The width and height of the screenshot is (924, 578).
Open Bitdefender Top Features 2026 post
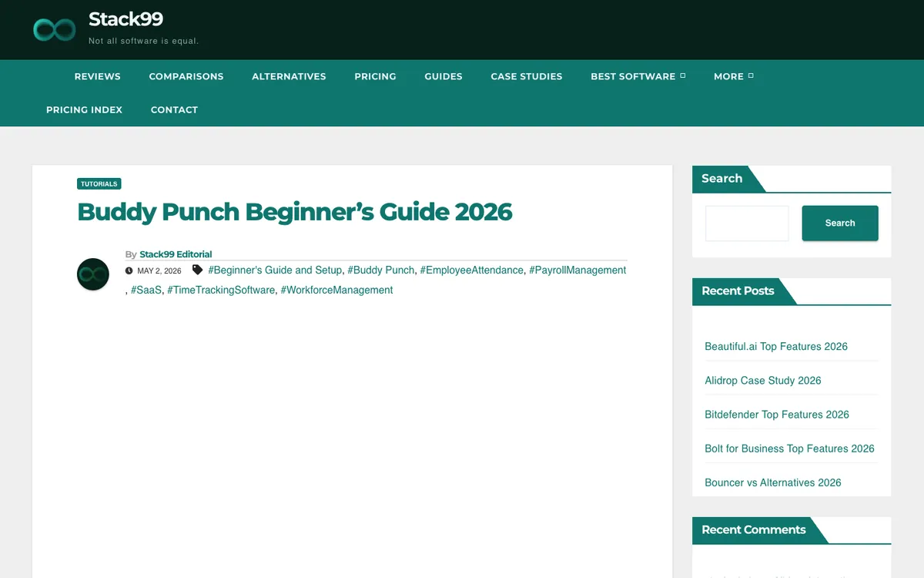[777, 415]
